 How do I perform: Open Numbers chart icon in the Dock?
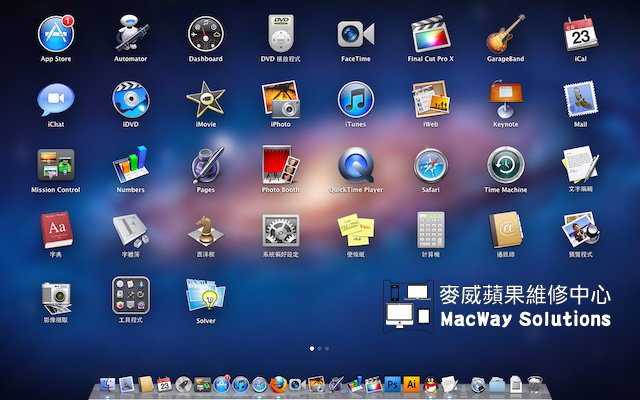click(x=355, y=384)
